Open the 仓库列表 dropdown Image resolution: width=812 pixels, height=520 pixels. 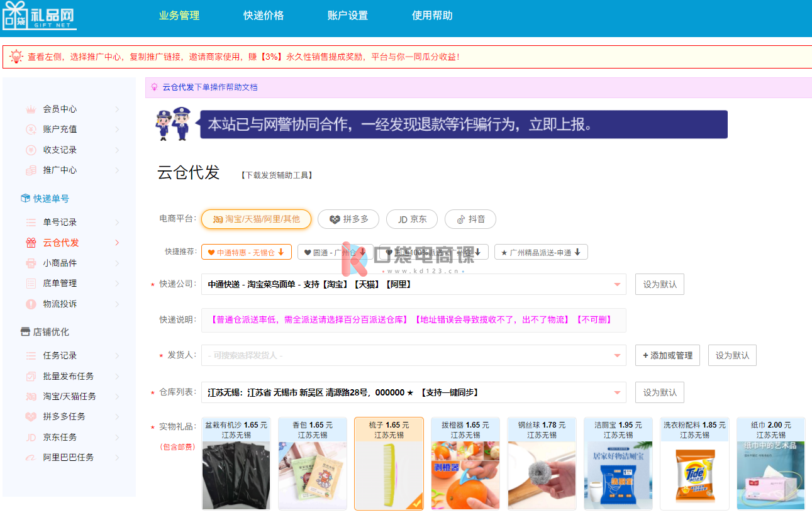[x=414, y=393]
